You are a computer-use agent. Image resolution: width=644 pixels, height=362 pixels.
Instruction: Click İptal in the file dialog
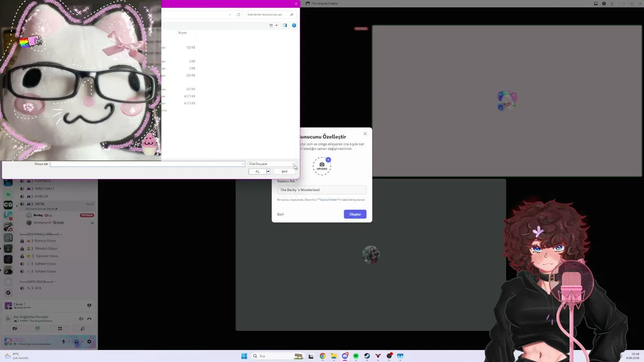click(284, 171)
